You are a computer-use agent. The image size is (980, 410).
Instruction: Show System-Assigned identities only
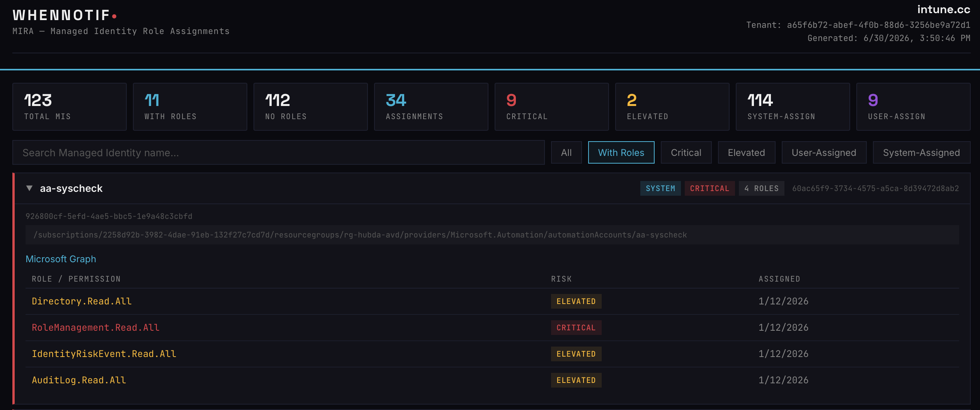pos(921,152)
